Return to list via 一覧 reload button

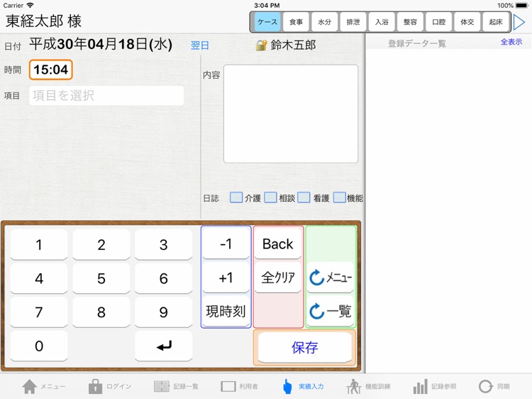331,311
